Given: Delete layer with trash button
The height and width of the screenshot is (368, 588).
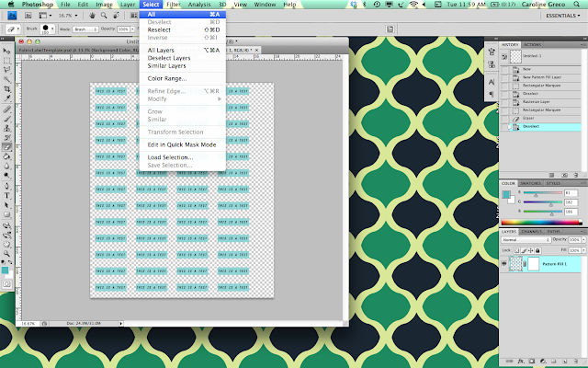Looking at the screenshot, I should click(576, 362).
